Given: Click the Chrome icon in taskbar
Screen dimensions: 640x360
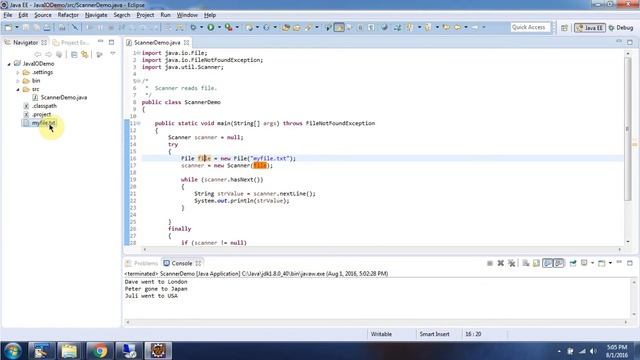Looking at the screenshot, I should click(99, 351).
